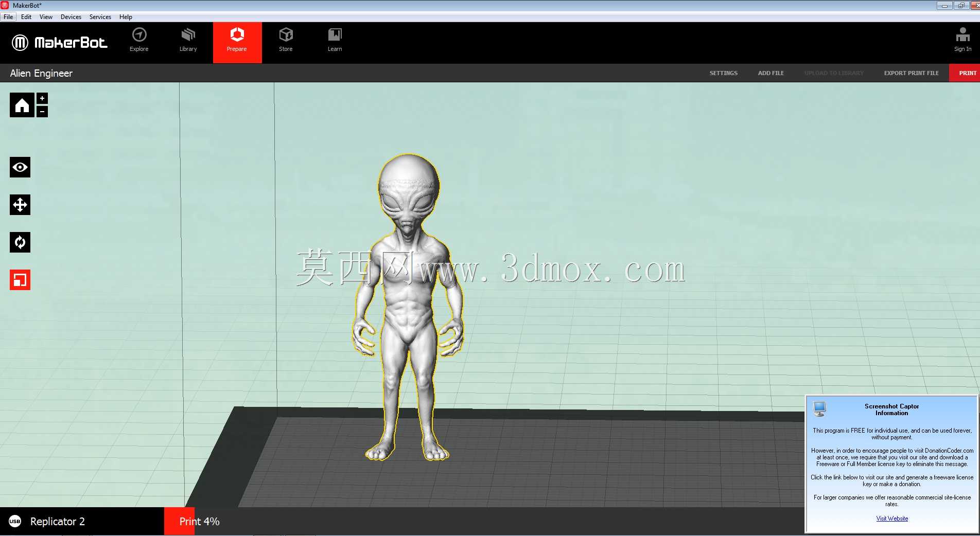Open the Explore section
980x536 pixels.
coord(139,40)
